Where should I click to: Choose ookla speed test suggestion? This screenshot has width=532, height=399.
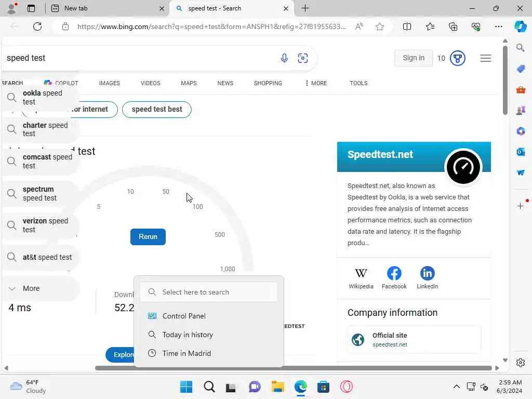[41, 97]
